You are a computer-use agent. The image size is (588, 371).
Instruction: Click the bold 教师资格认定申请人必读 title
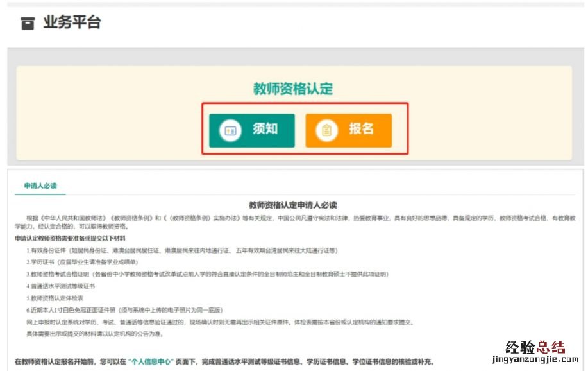[x=293, y=205]
